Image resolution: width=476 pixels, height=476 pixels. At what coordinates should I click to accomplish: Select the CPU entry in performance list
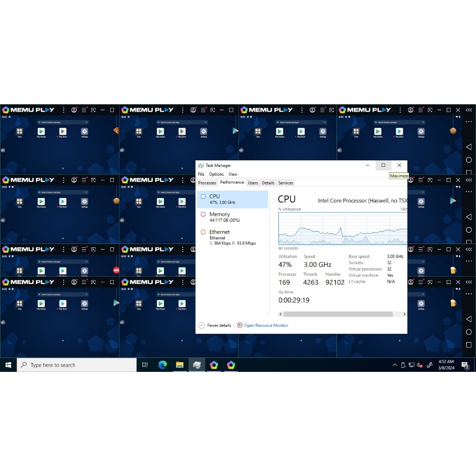click(x=232, y=199)
